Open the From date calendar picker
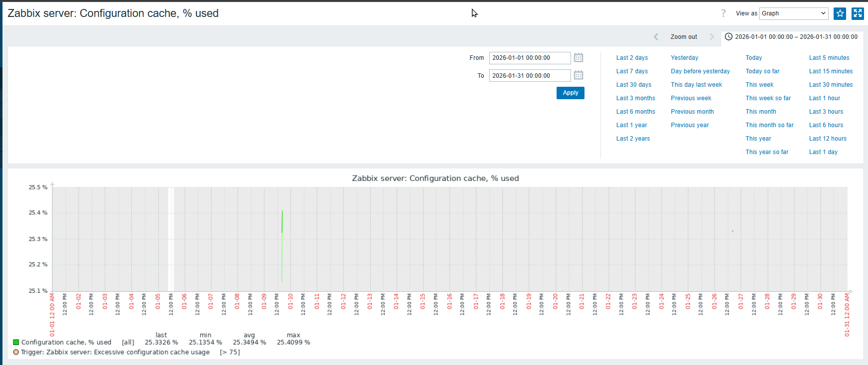 pyautogui.click(x=579, y=58)
